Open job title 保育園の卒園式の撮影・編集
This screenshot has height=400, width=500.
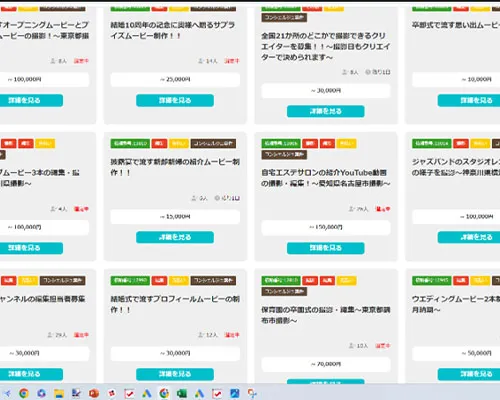(326, 315)
